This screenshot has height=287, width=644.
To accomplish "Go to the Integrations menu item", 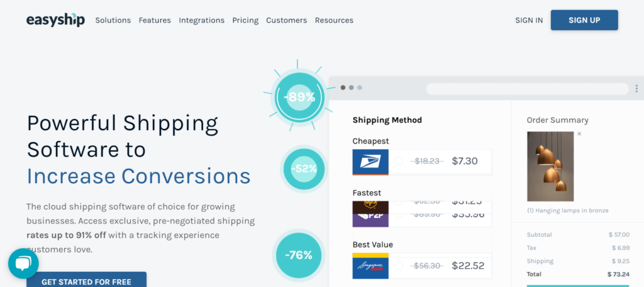I will [202, 20].
